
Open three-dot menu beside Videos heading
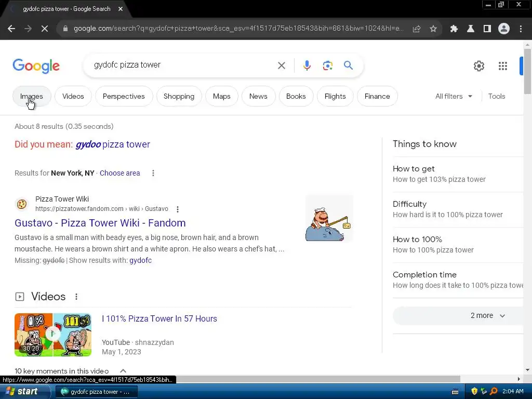pyautogui.click(x=76, y=297)
